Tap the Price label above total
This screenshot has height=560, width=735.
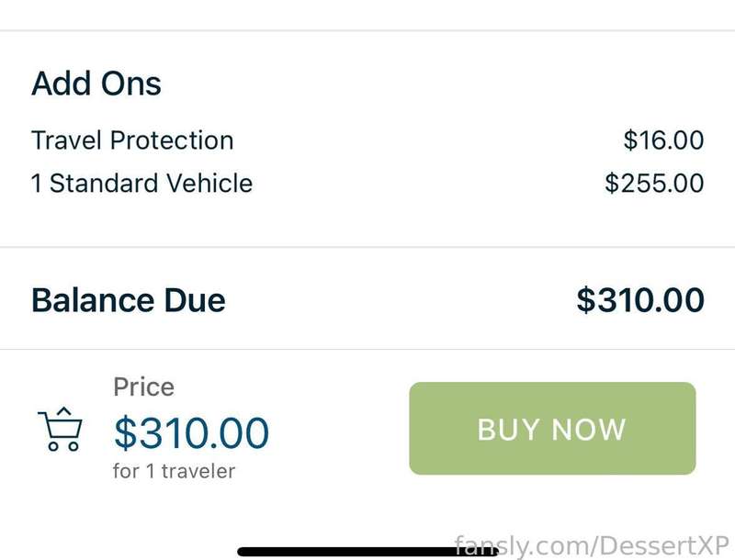click(144, 387)
